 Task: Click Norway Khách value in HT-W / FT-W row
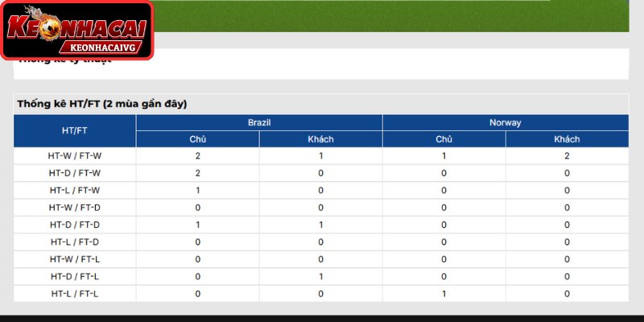[567, 156]
